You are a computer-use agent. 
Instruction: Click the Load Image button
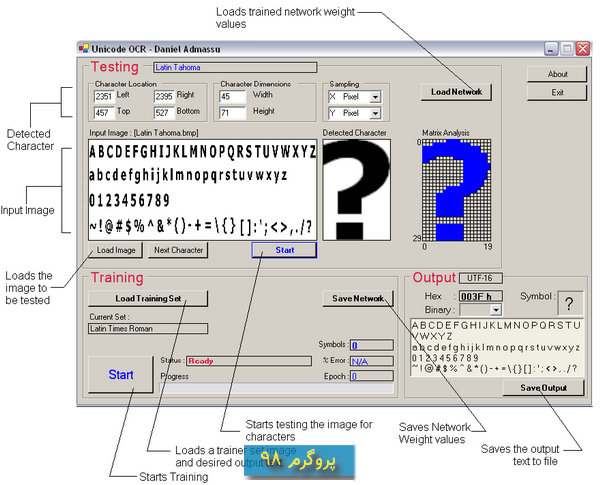(x=117, y=250)
